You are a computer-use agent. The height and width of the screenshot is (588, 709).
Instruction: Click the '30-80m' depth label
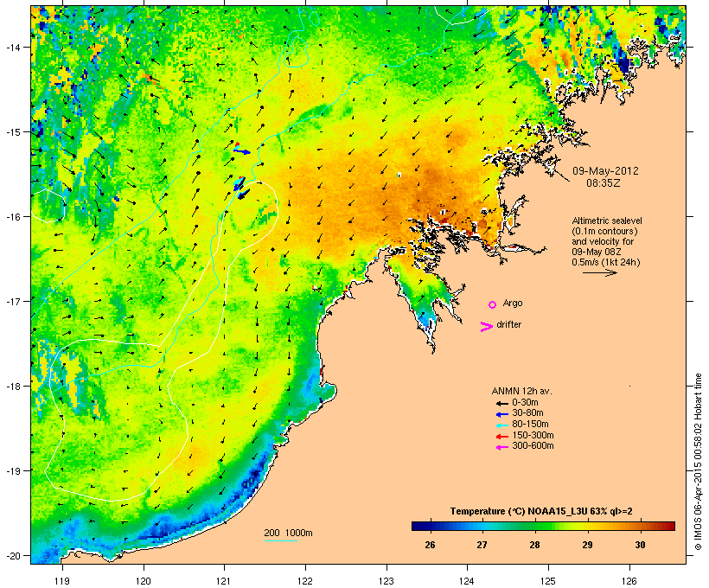(x=527, y=412)
